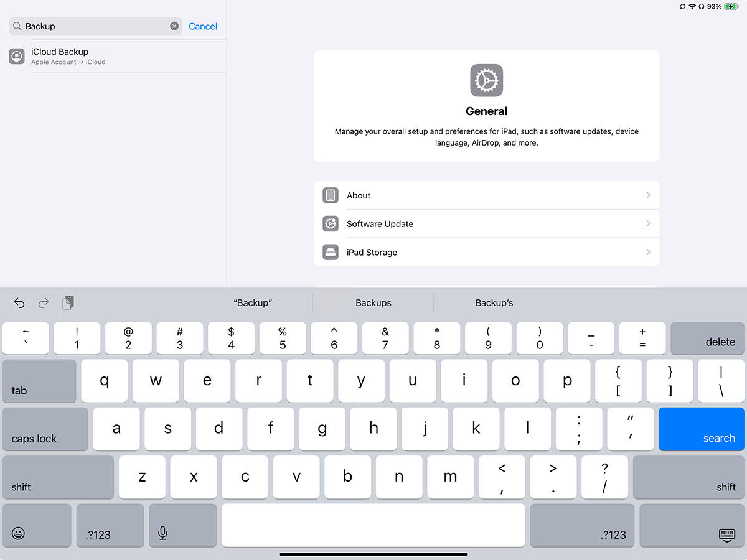Tap the iPad Storage drive icon
The width and height of the screenshot is (747, 560).
click(x=331, y=252)
